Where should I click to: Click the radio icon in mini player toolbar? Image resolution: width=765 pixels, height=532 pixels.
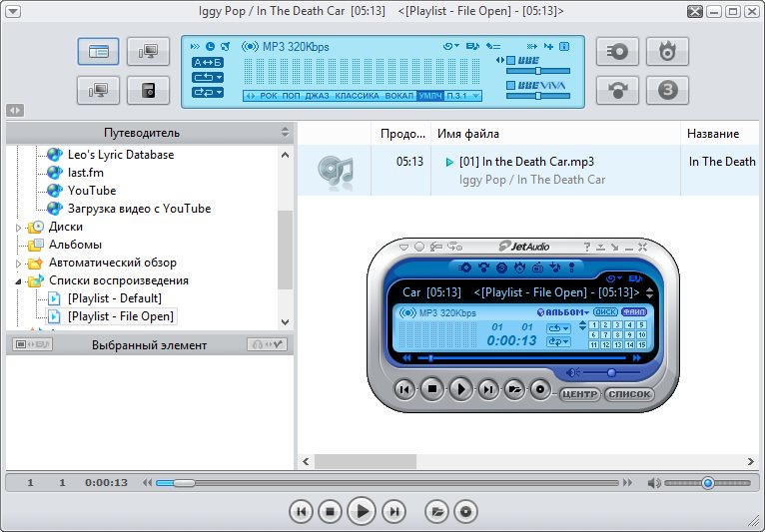(x=537, y=267)
